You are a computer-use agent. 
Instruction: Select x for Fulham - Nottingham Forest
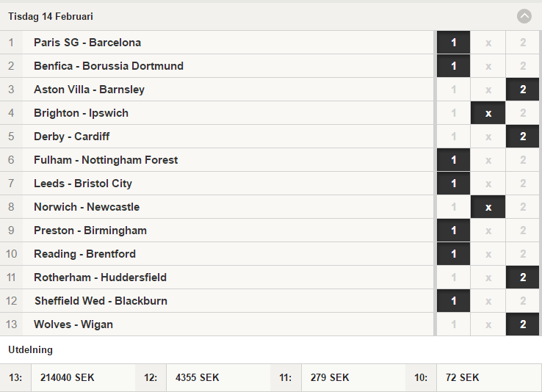pos(488,160)
